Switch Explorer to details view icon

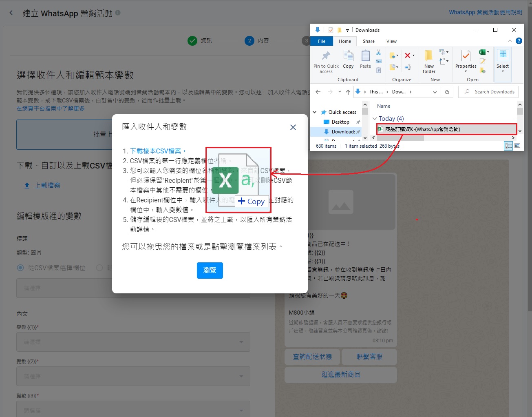(508, 146)
